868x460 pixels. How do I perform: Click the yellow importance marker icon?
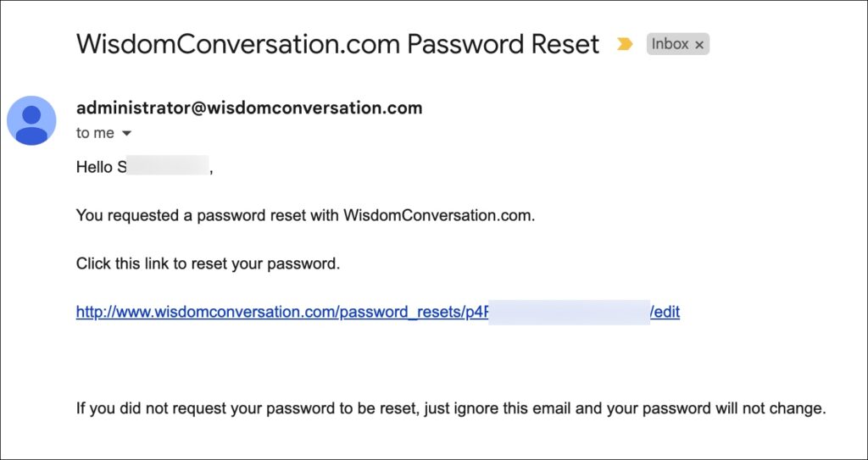pos(625,44)
